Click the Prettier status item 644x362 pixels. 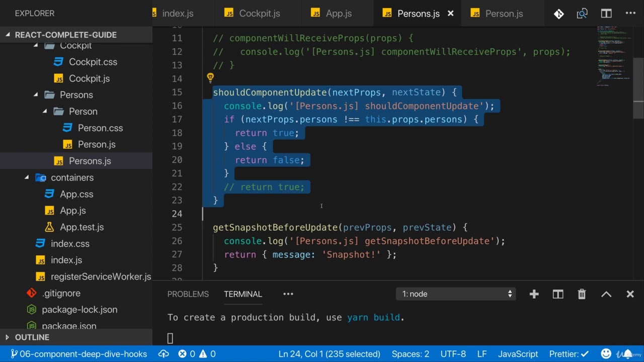point(569,354)
